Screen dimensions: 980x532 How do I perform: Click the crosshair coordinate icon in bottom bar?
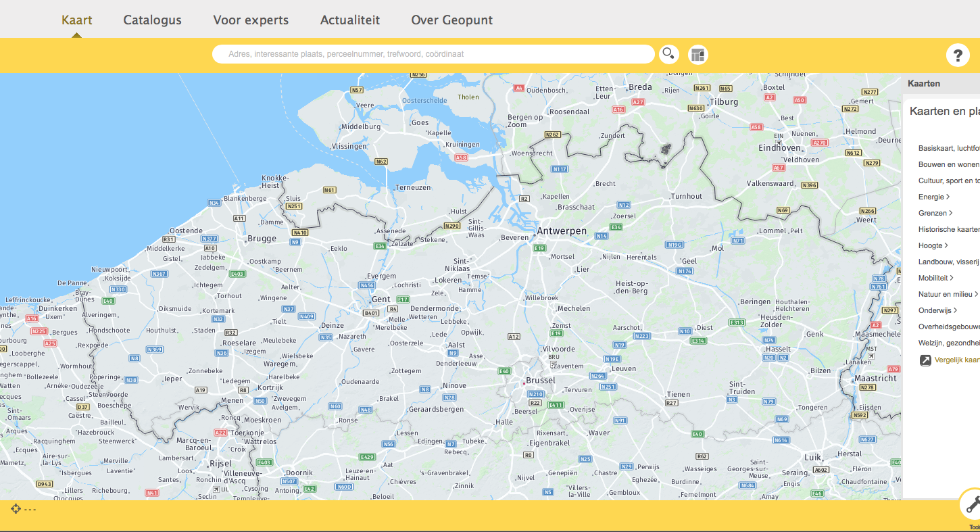16,508
